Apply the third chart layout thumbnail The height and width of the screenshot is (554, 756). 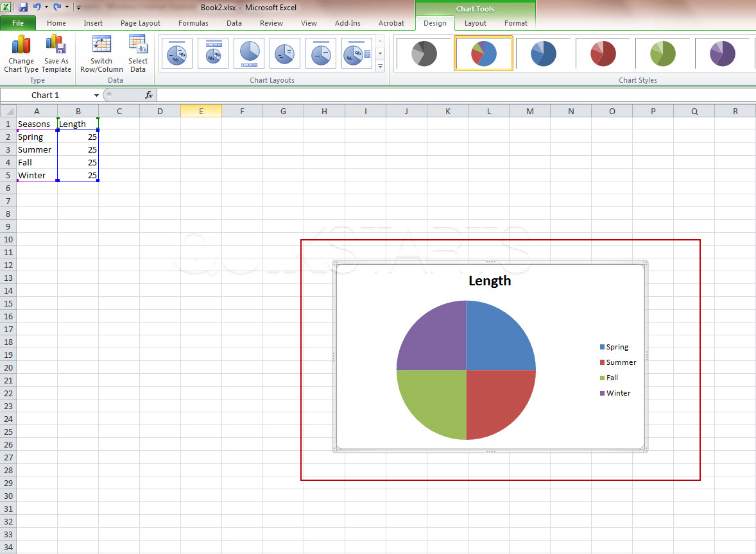point(249,53)
